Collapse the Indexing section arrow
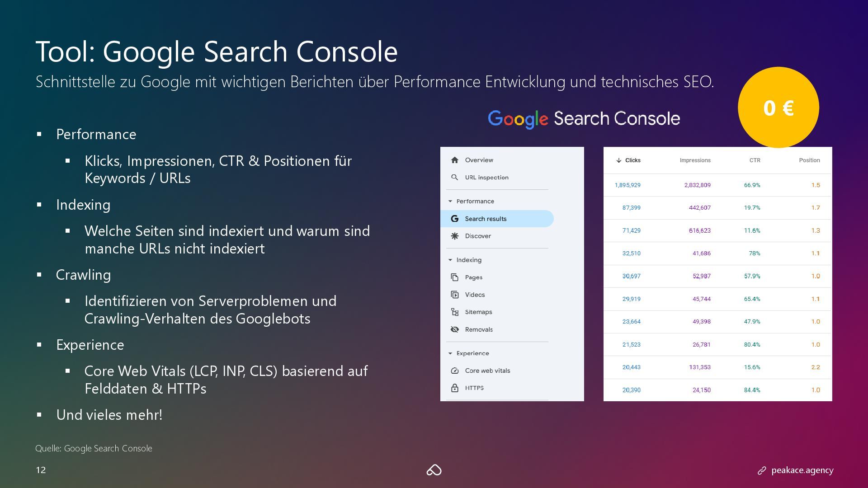The image size is (868, 488). coord(450,260)
